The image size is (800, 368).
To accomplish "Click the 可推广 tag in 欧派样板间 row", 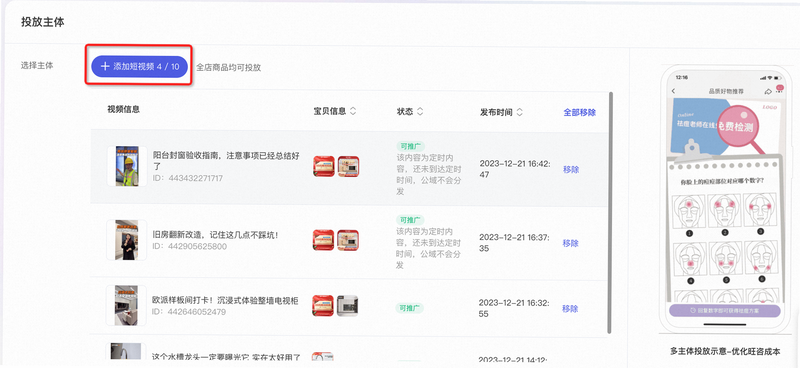I will click(x=410, y=308).
